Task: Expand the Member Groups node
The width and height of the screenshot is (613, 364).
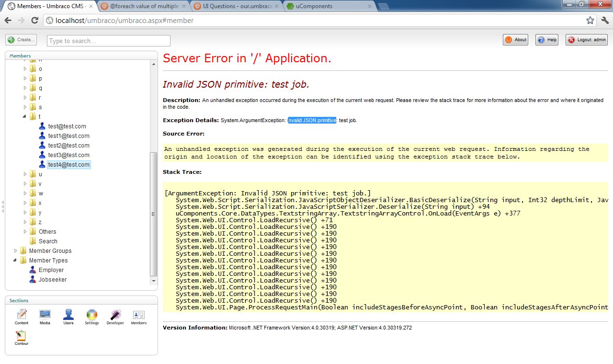Action: pos(16,251)
